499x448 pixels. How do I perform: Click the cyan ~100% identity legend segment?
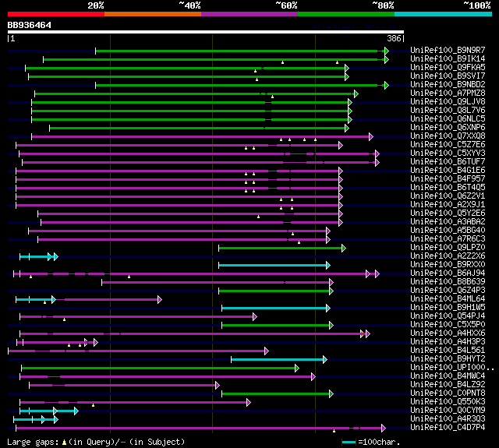click(444, 14)
